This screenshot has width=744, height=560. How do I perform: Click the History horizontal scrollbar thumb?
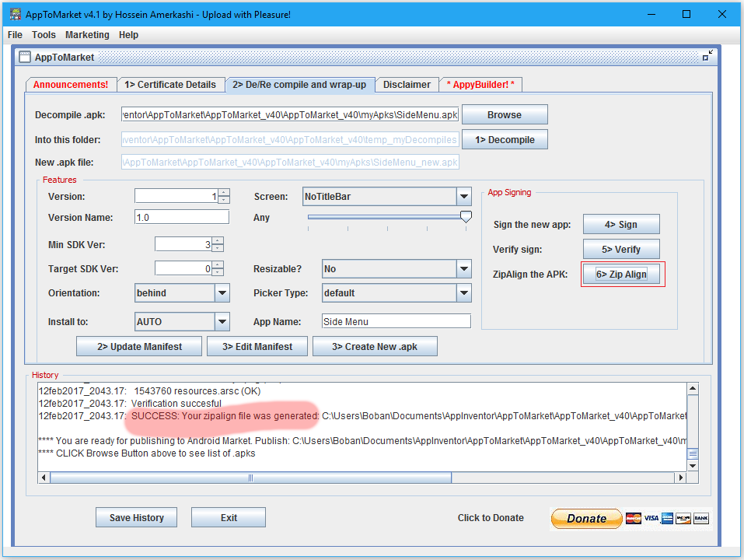click(250, 478)
